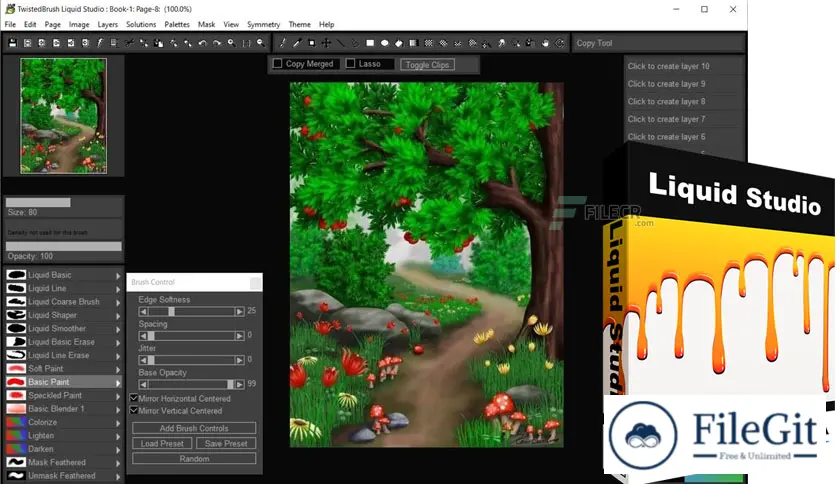Click the Save icon in the toolbar
836x484 pixels.
click(13, 43)
